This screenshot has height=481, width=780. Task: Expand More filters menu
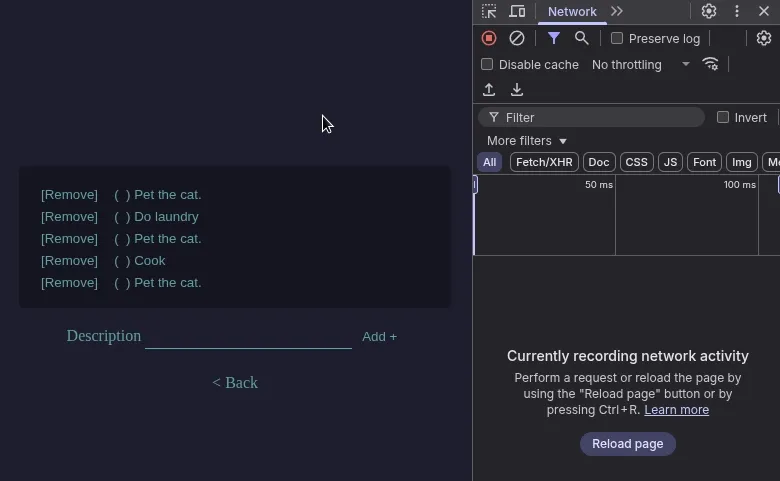coord(527,141)
